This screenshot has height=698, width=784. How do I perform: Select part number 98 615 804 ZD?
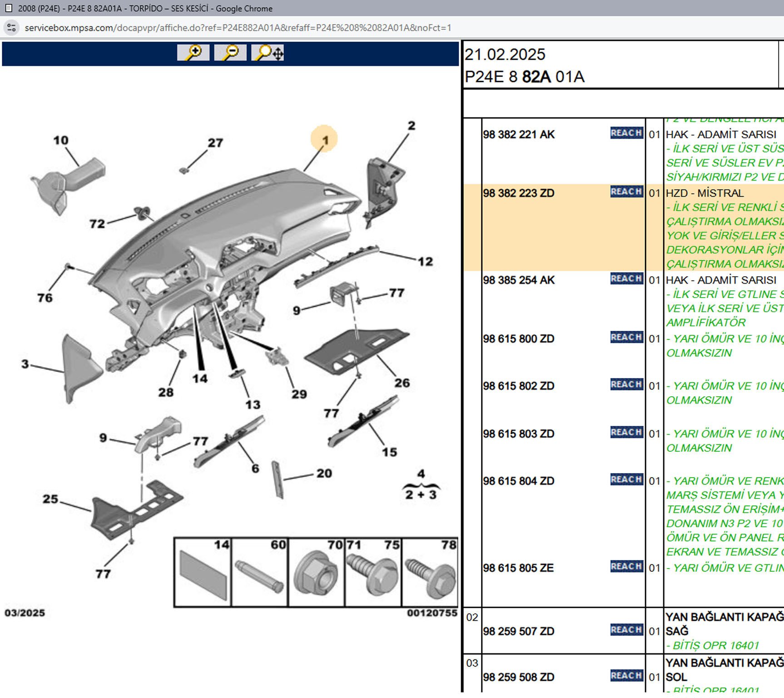pyautogui.click(x=519, y=481)
